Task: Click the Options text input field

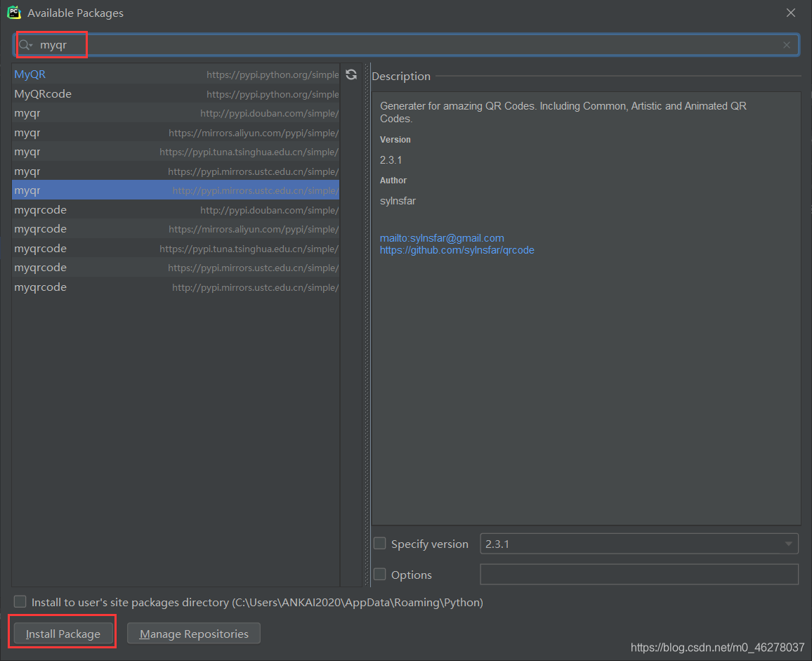Action: pyautogui.click(x=639, y=575)
